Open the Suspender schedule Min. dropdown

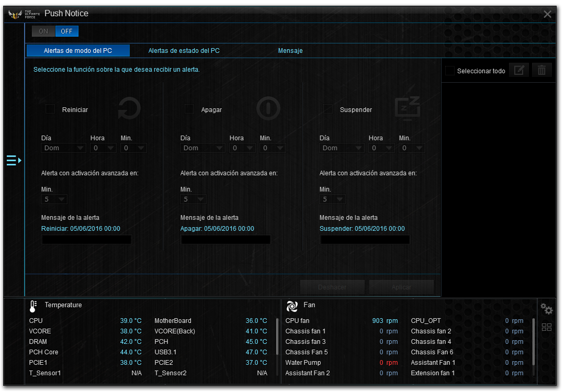[x=412, y=148]
